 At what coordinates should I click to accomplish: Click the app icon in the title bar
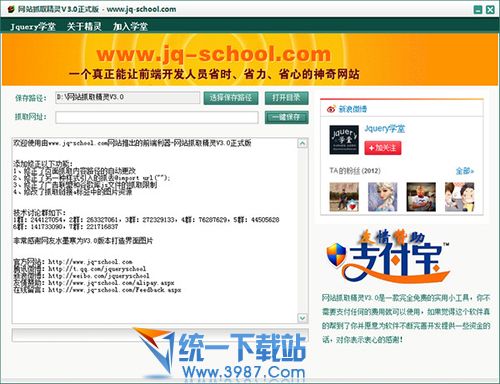(x=11, y=9)
